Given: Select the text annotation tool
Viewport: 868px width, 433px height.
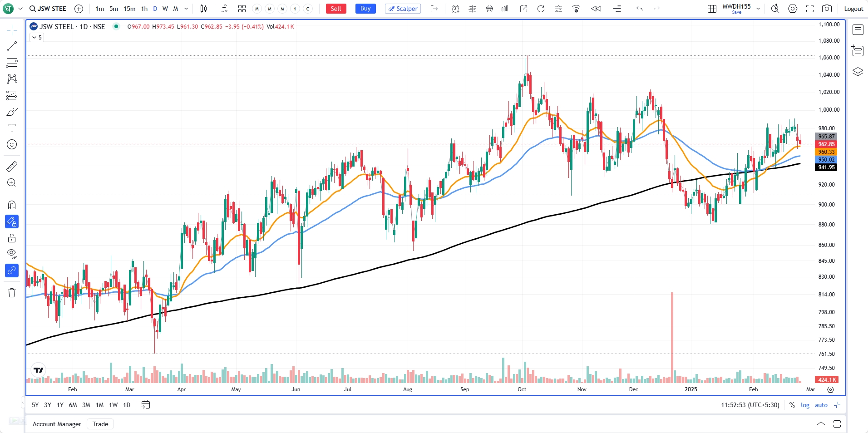Looking at the screenshot, I should (x=12, y=128).
